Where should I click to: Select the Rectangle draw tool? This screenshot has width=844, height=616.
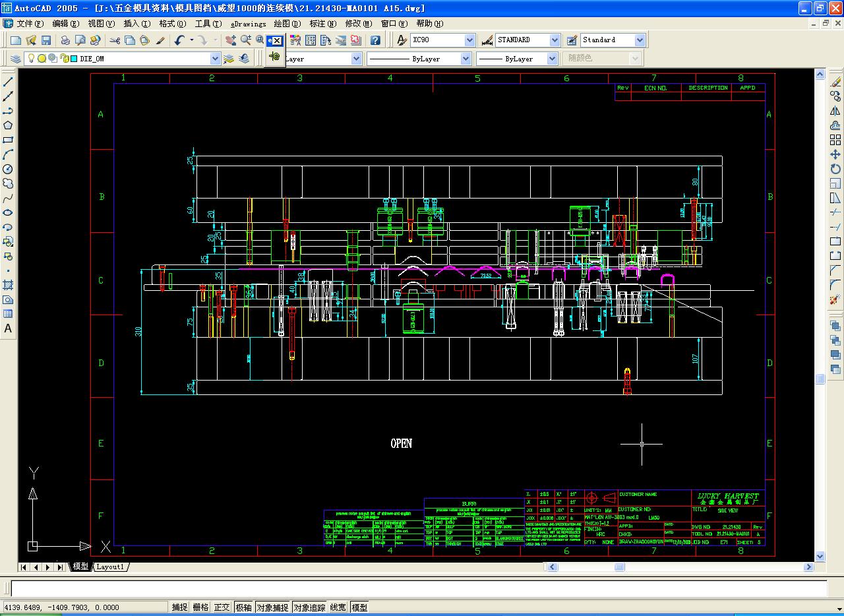pos(8,140)
